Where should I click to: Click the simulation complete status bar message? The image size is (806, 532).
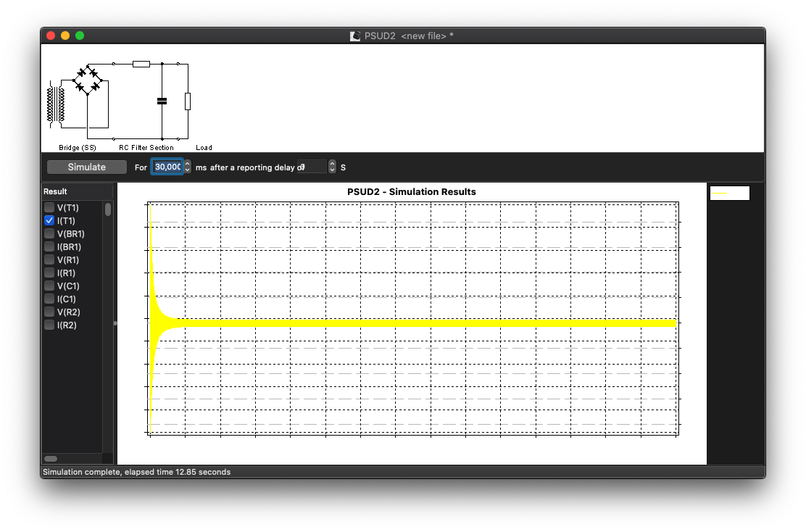pyautogui.click(x=137, y=472)
